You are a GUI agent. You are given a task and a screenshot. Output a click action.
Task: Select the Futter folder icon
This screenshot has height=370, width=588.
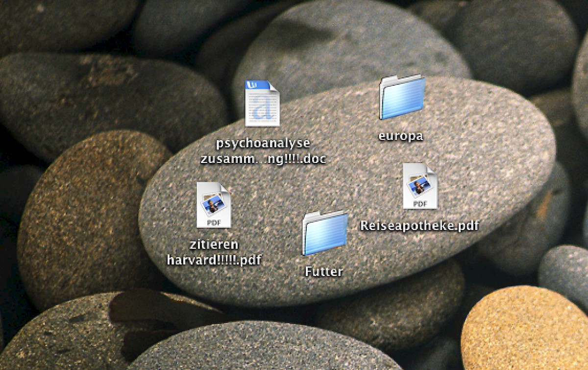(x=325, y=234)
